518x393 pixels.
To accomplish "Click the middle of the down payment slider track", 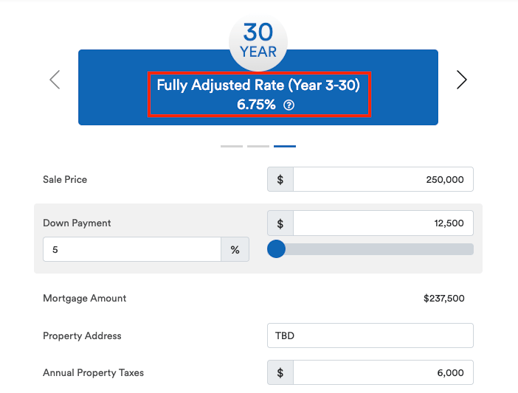I will [x=370, y=249].
